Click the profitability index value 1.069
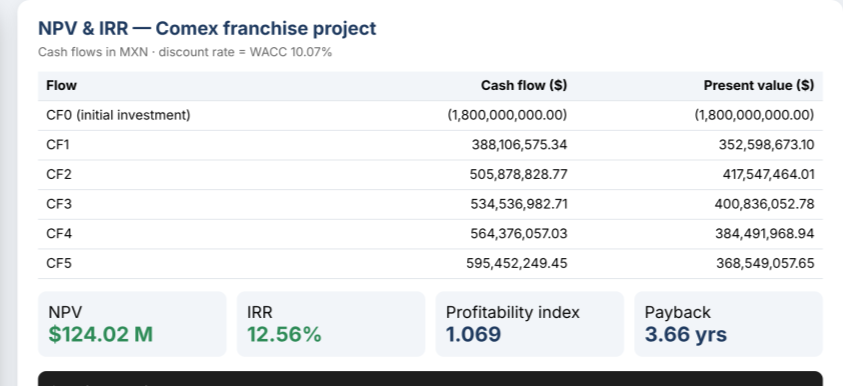 473,334
